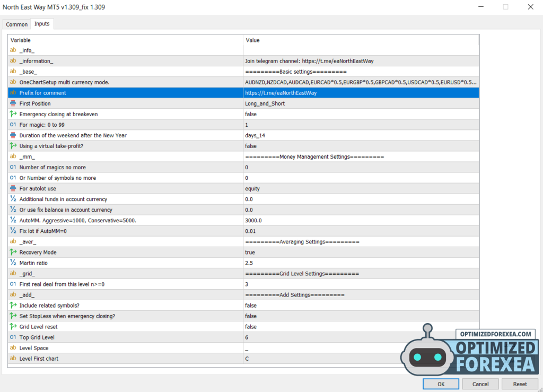Edit the Prefix for comment value field
543x392 pixels.
click(x=361, y=93)
